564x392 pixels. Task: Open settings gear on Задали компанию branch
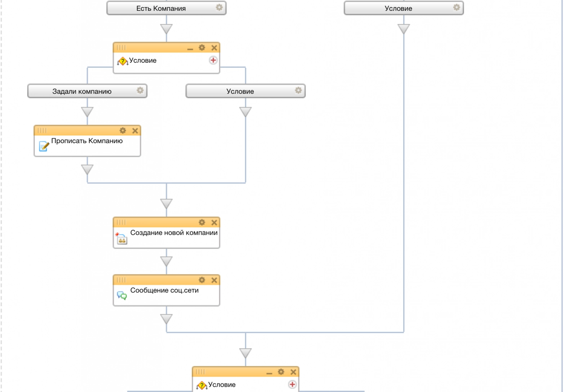(x=140, y=90)
